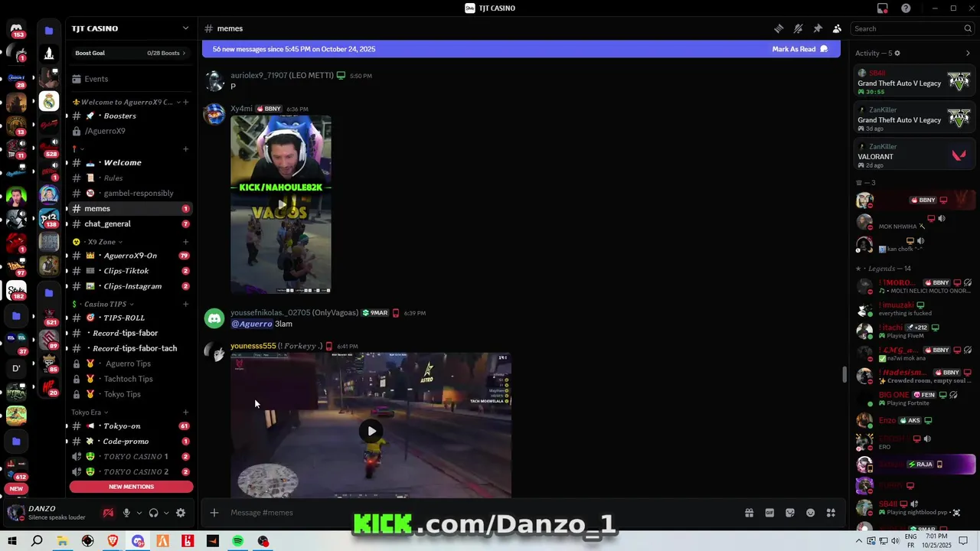Image resolution: width=980 pixels, height=551 pixels.
Task: Open the Welcome channel
Action: (x=130, y=162)
